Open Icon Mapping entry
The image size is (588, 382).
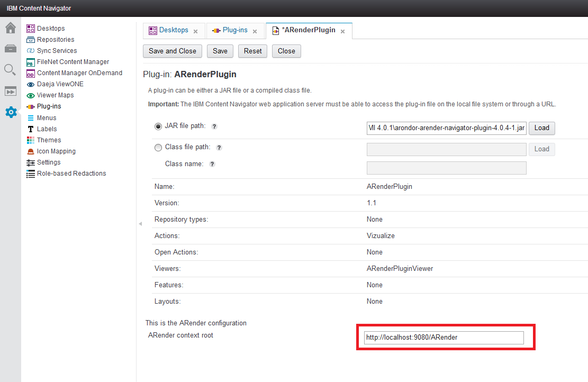point(56,151)
